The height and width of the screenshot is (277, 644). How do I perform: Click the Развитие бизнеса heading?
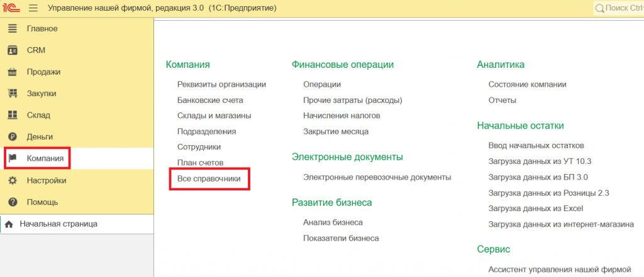(x=332, y=202)
